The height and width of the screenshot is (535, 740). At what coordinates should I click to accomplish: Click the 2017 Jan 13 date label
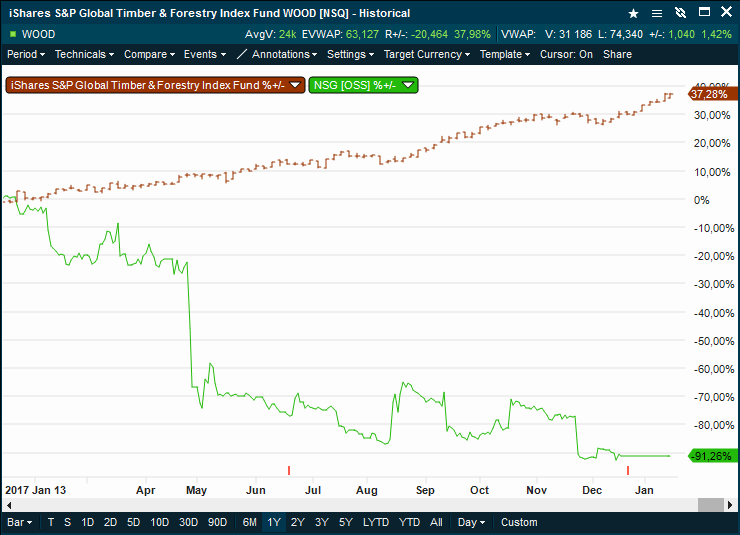tap(35, 490)
